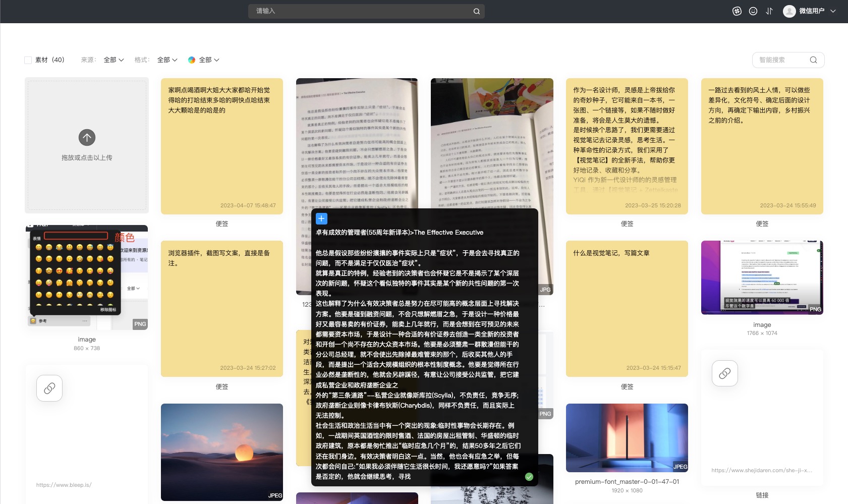Click link icon on shejidaren.com card
Image resolution: width=848 pixels, height=504 pixels.
point(725,373)
